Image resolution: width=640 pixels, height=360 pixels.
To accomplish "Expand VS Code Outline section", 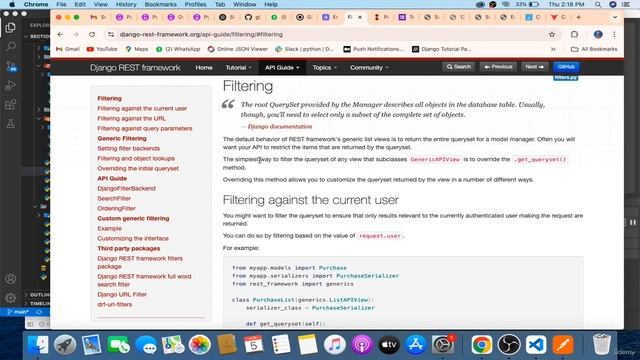I will (x=38, y=295).
